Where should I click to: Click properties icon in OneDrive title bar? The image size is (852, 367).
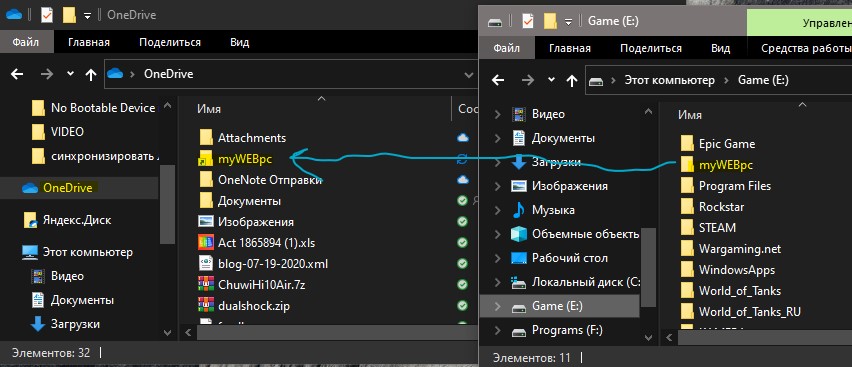(x=47, y=15)
